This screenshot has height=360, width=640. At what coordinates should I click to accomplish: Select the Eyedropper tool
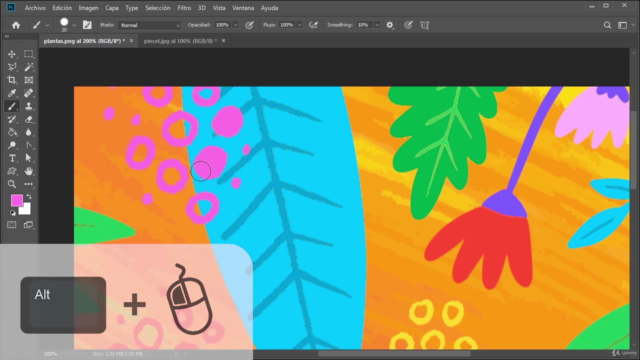(x=12, y=93)
